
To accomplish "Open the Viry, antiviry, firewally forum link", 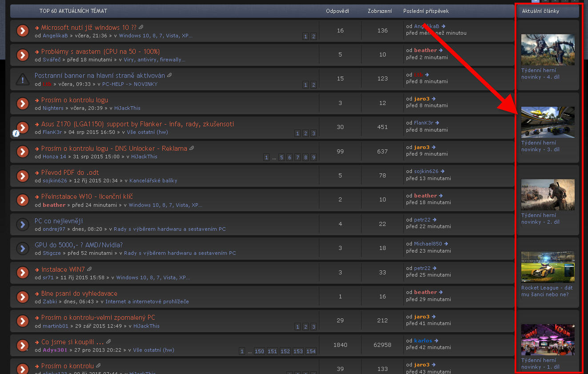I will pyautogui.click(x=154, y=60).
